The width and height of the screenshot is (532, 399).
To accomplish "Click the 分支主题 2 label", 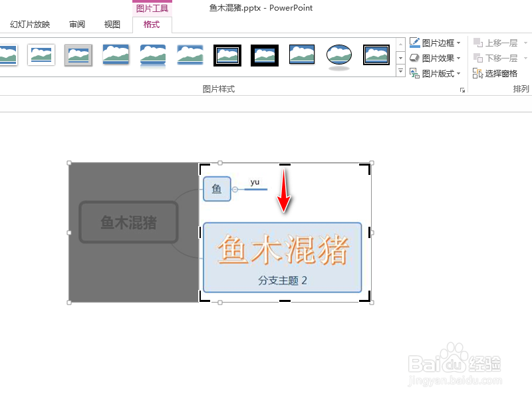I will click(282, 281).
